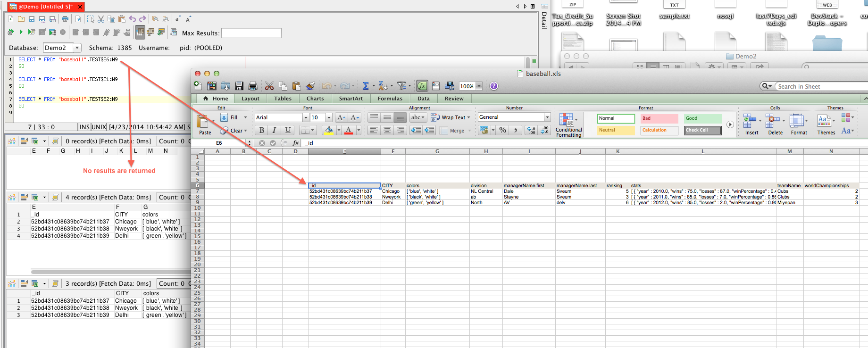Image resolution: width=868 pixels, height=348 pixels.
Task: Toggle bottom vertical alignment button
Action: pyautogui.click(x=401, y=117)
